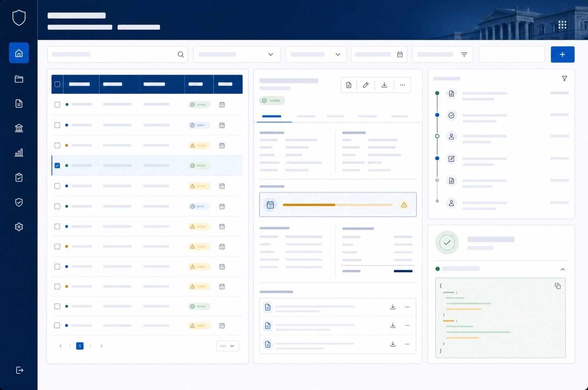The height and width of the screenshot is (390, 588).
Task: Open the rows-per-page dropdown under table
Action: [x=227, y=346]
